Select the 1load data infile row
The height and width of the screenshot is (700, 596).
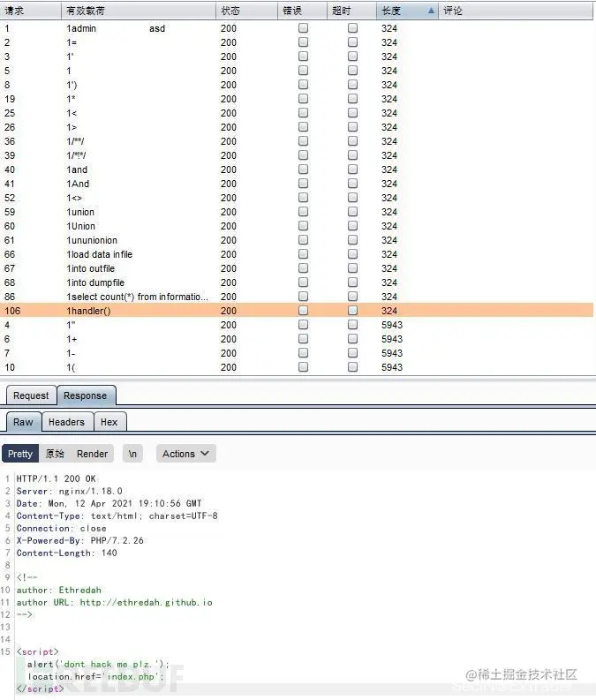tap(297, 254)
